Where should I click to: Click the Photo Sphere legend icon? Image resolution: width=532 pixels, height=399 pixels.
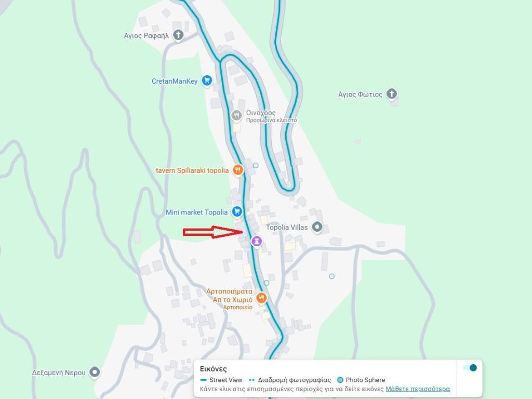tap(340, 380)
